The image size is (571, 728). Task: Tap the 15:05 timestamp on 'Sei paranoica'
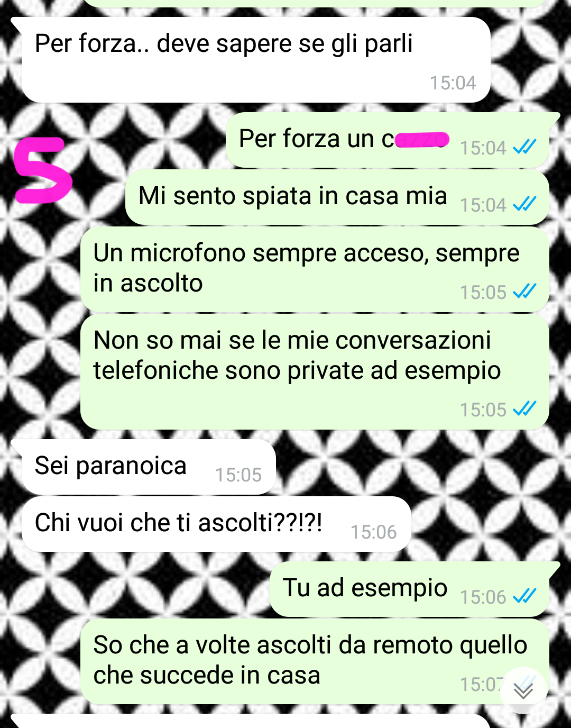238,475
